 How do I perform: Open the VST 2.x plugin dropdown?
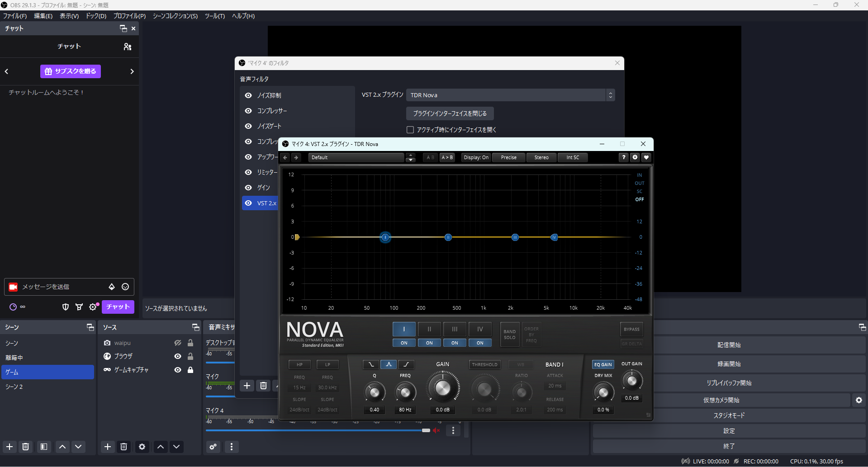pos(511,95)
